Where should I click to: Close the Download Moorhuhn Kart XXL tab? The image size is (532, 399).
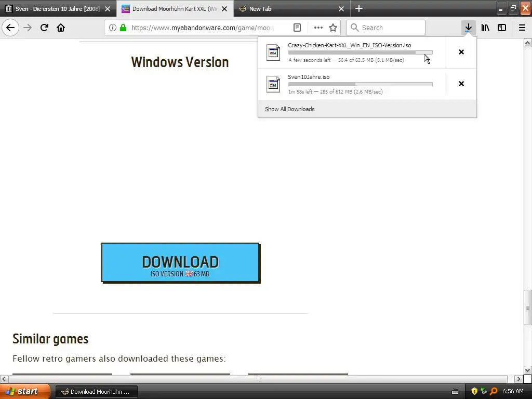point(224,9)
